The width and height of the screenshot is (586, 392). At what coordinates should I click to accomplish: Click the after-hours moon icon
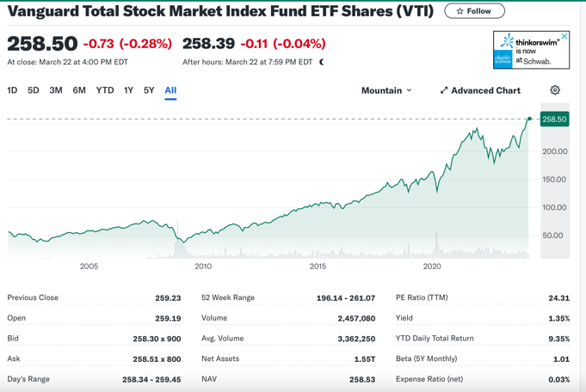click(322, 62)
